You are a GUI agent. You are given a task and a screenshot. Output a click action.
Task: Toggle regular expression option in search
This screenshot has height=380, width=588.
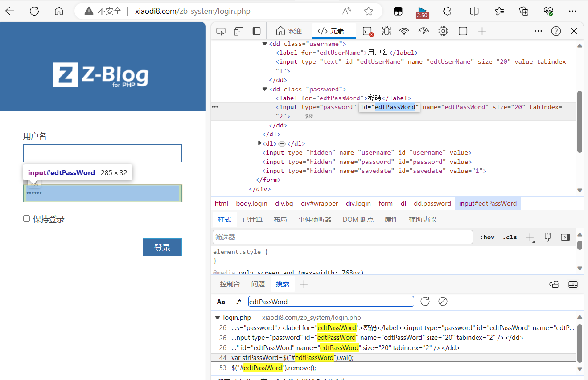[238, 302]
